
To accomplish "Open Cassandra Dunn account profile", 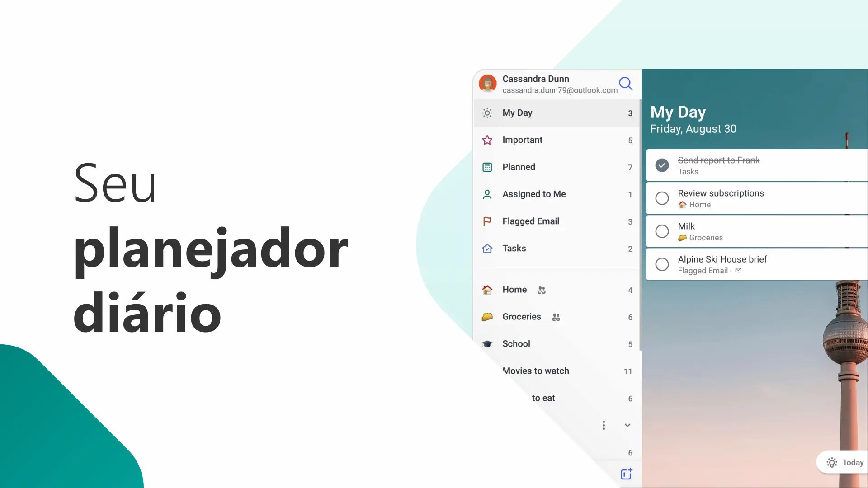I will pos(488,84).
